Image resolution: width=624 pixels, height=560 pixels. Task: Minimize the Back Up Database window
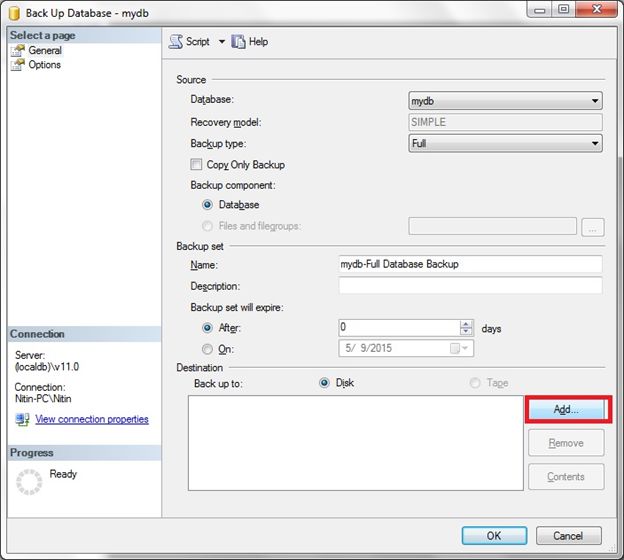click(540, 9)
